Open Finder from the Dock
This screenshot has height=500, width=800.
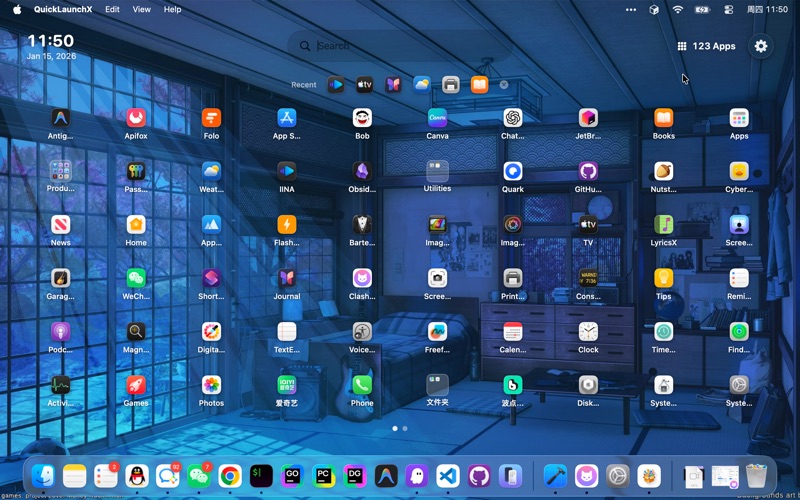[x=43, y=476]
